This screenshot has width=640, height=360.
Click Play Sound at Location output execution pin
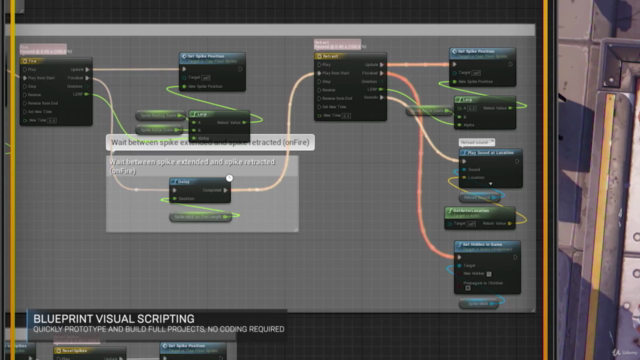click(x=517, y=161)
